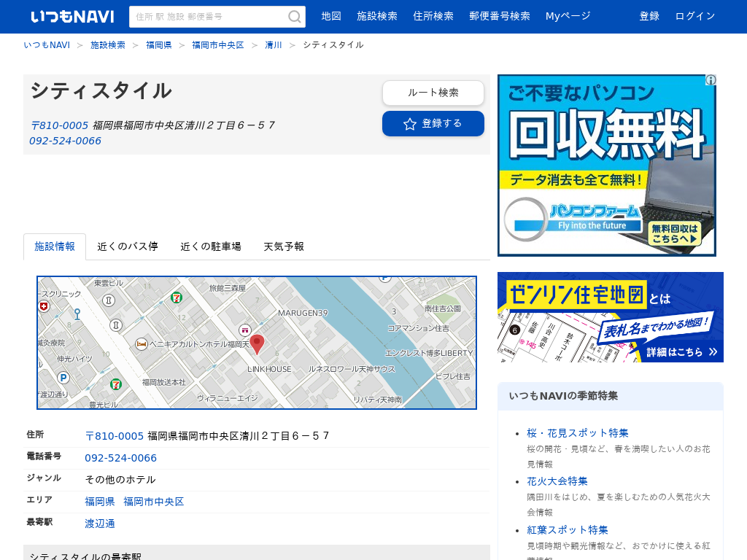Click the hotel bed icon on map
This screenshot has width=747, height=560.
click(142, 343)
